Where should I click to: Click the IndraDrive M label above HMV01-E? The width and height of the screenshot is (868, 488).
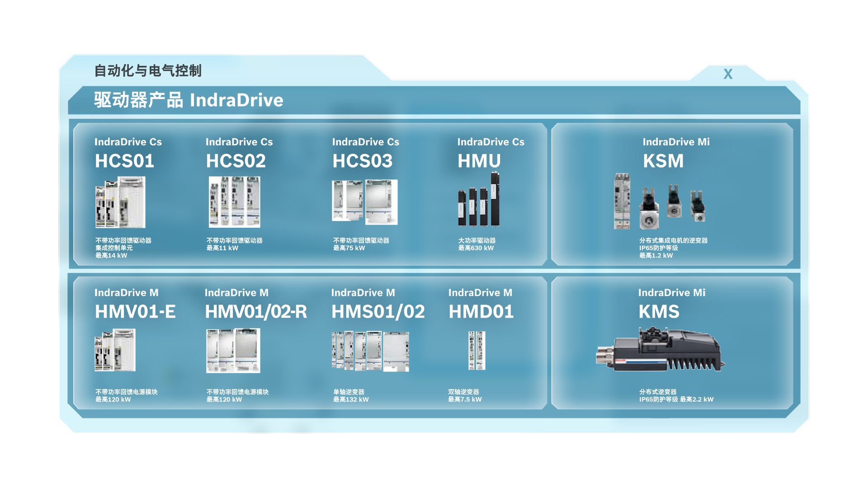point(127,293)
